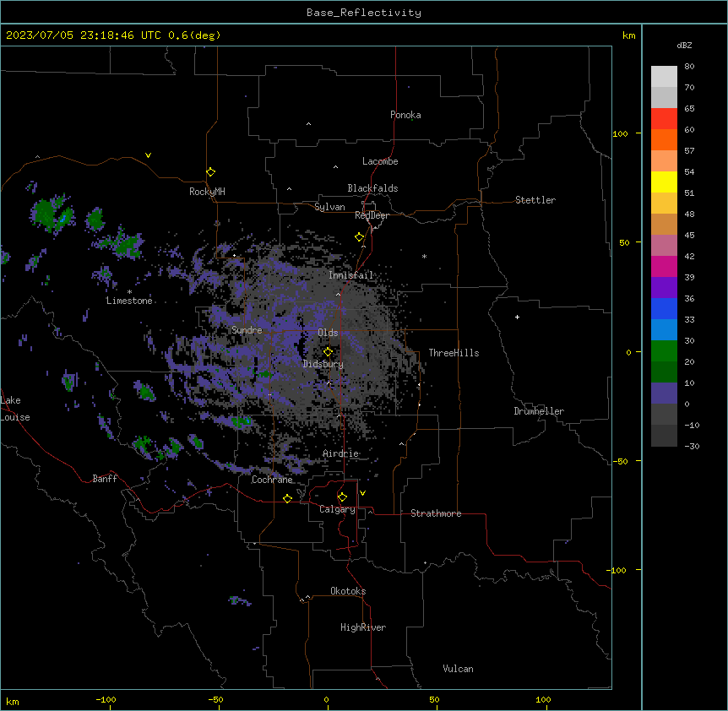Screen dimensions: 728x711
Task: Click the yellow diamond marker south of RedDeer
Action: [360, 237]
